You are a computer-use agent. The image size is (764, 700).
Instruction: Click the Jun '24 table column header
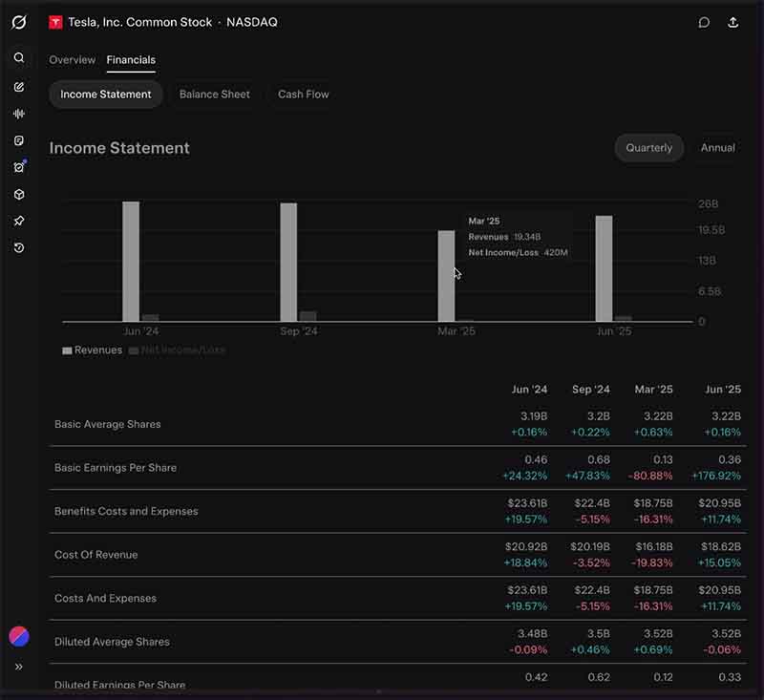click(x=529, y=390)
